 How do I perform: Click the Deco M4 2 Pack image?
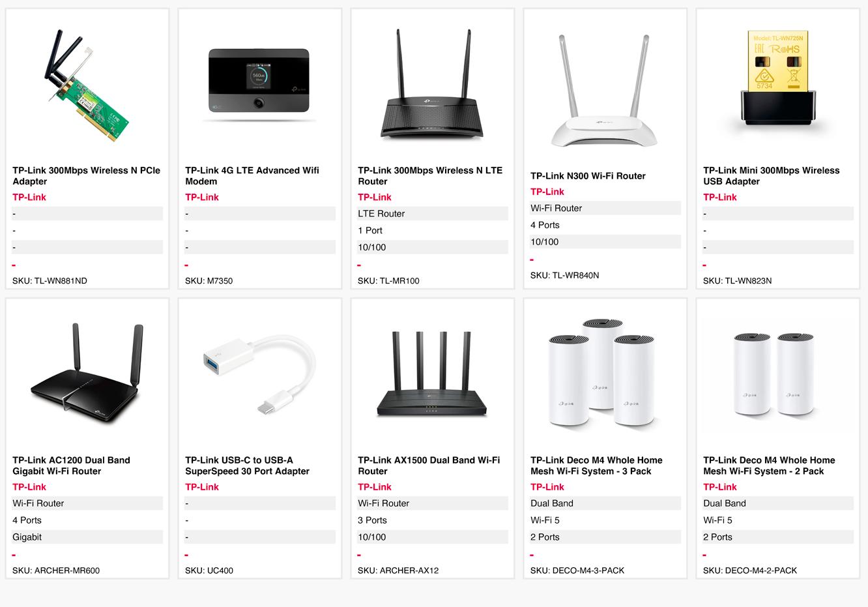click(777, 375)
